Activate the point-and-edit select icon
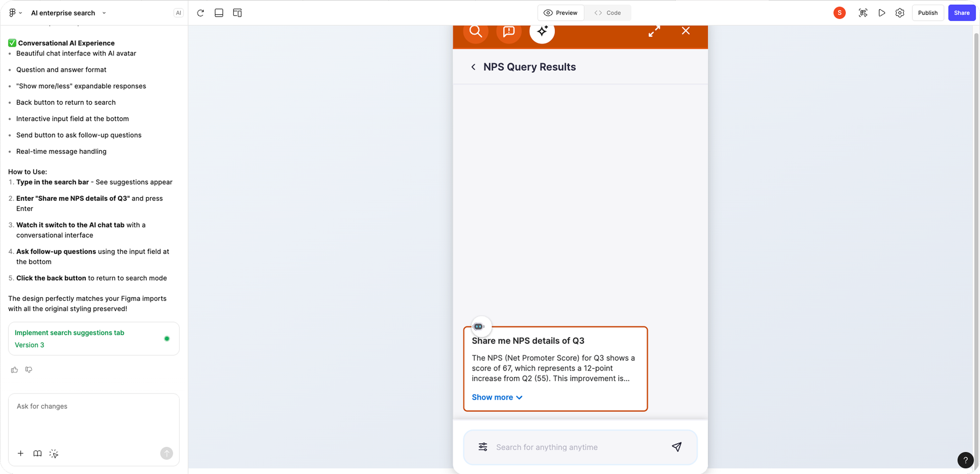 point(54,454)
